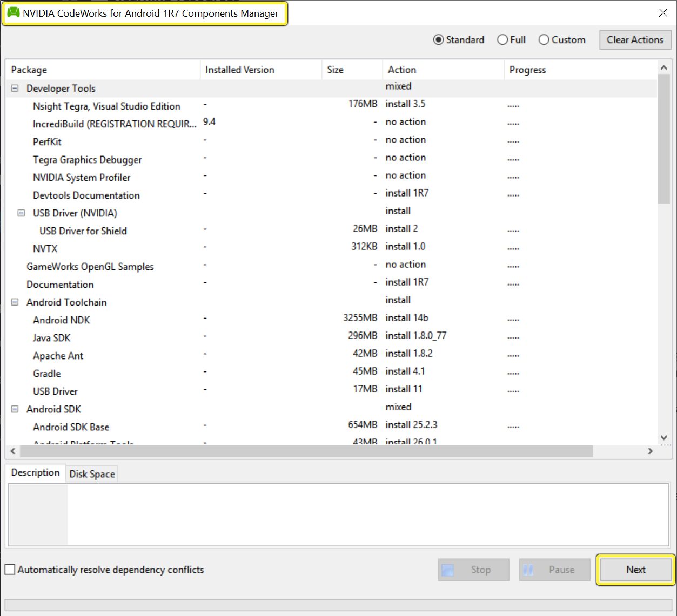Enable Automatically resolve dependency conflicts
This screenshot has width=677, height=616.
(x=9, y=570)
